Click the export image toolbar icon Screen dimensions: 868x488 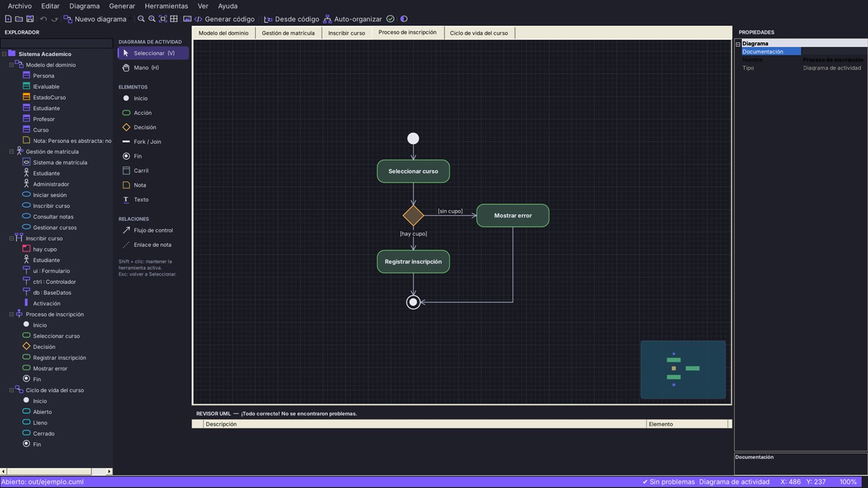[187, 19]
